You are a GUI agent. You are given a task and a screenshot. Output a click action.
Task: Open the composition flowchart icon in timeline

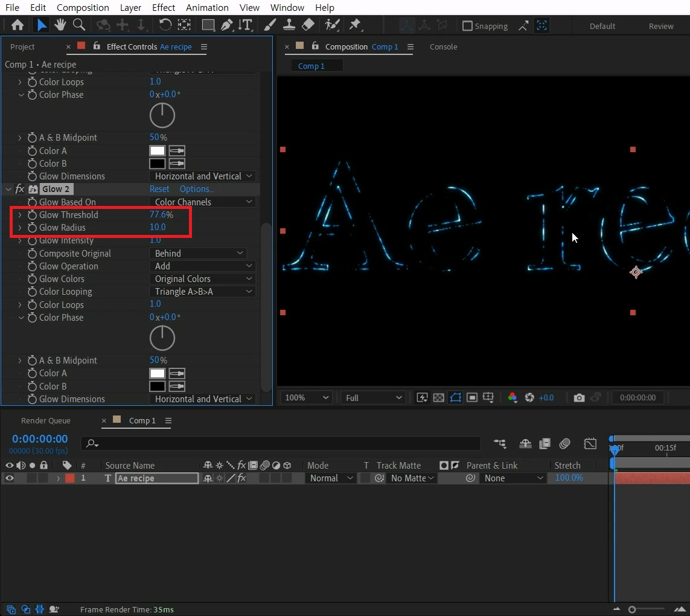click(500, 443)
